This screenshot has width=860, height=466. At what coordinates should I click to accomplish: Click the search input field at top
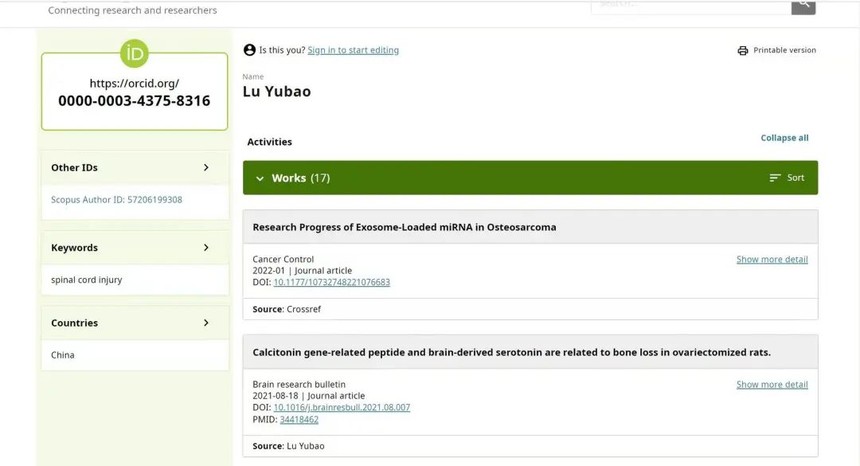pyautogui.click(x=691, y=6)
